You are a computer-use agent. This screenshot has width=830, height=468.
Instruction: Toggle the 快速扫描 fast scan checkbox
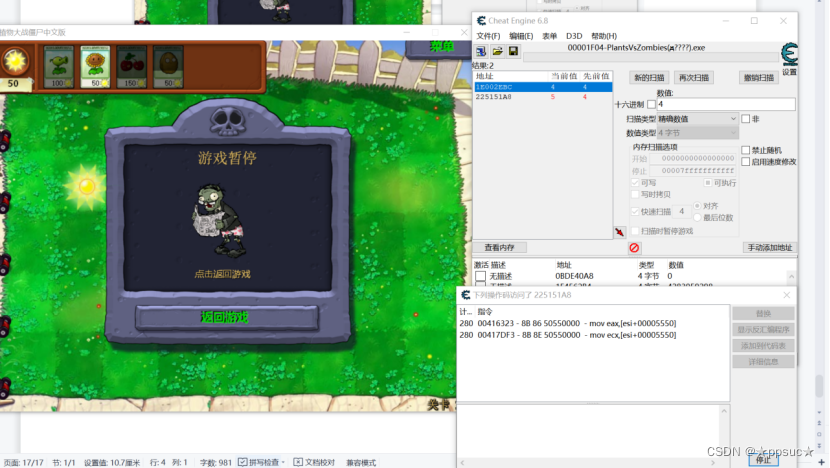click(635, 211)
